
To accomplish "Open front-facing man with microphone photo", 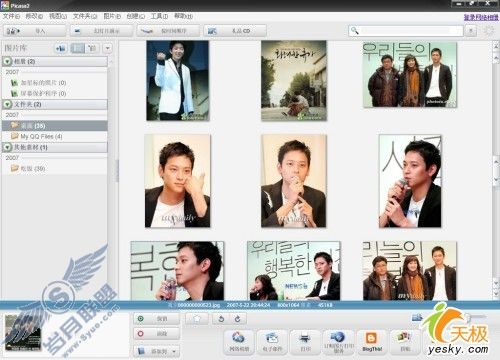I will pyautogui.click(x=293, y=181).
